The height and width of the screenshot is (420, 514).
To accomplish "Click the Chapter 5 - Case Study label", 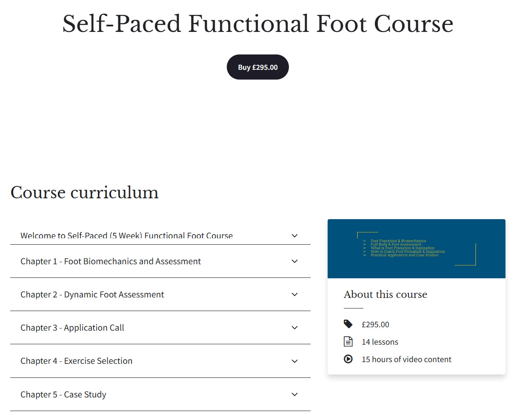I will pyautogui.click(x=63, y=394).
